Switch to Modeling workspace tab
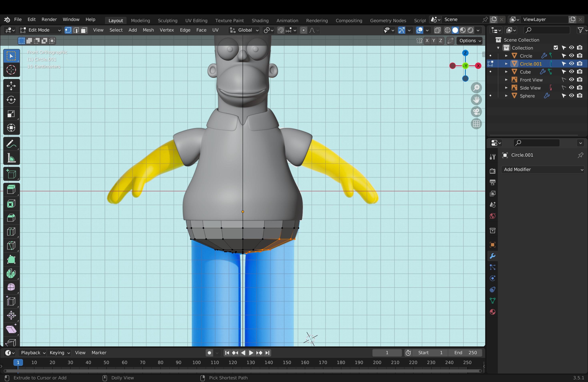The height and width of the screenshot is (382, 588). [140, 21]
